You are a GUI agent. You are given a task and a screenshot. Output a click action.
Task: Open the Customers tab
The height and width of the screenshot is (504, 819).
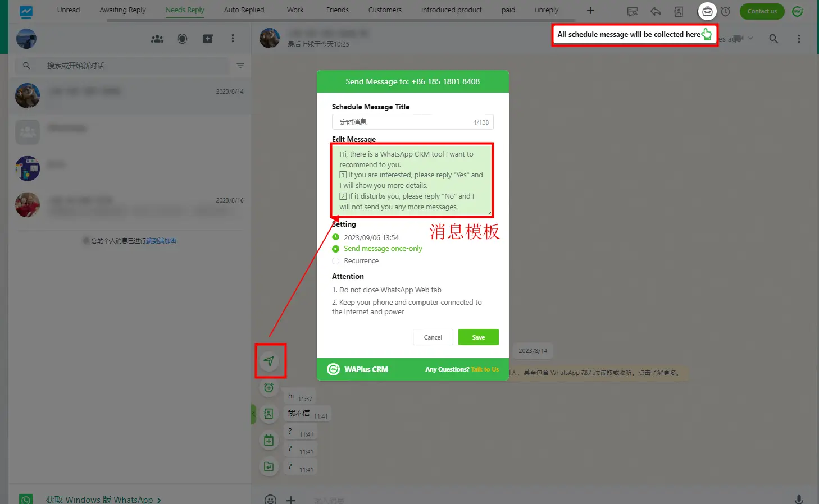[x=384, y=10]
